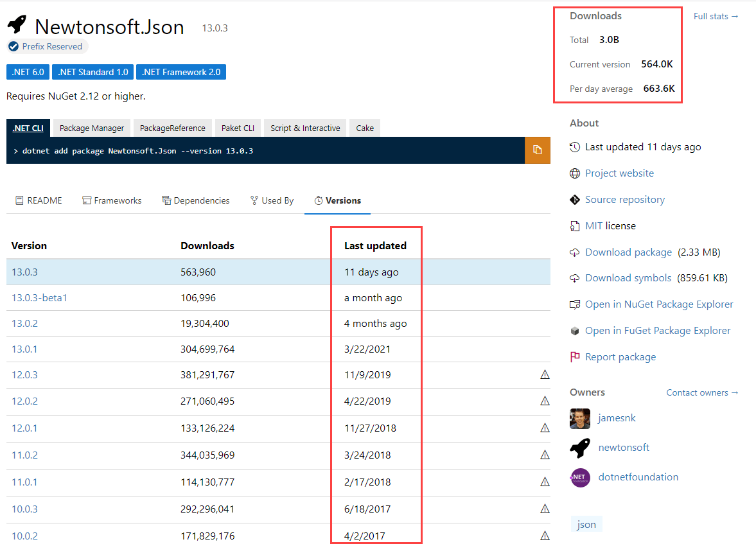This screenshot has height=544, width=756.
Task: Open dotnetfoundation owner avatar
Action: [x=580, y=477]
